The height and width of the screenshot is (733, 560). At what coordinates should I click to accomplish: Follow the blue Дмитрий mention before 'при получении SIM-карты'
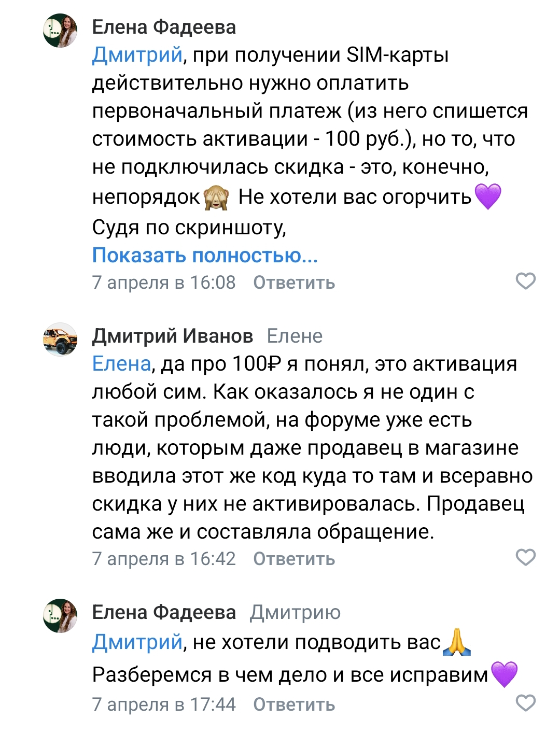pyautogui.click(x=137, y=54)
